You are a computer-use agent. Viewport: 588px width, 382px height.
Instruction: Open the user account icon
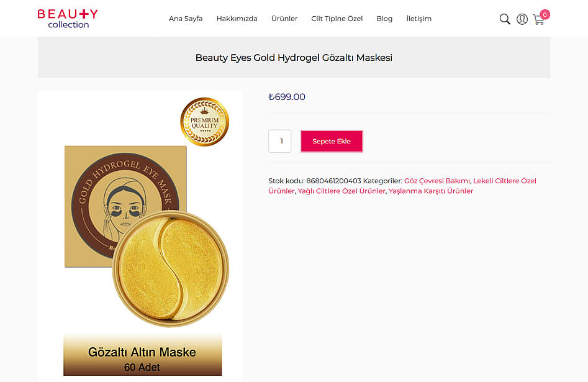(x=522, y=19)
